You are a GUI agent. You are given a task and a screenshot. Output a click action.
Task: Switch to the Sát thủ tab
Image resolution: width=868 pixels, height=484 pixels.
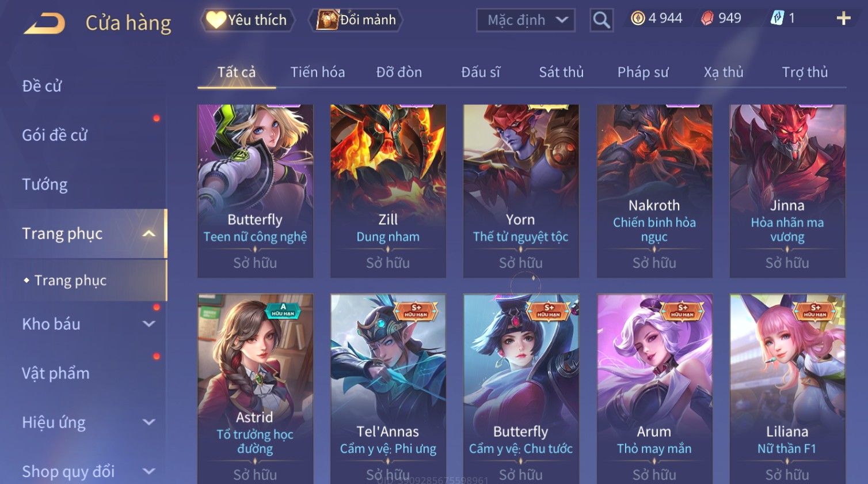pyautogui.click(x=561, y=72)
